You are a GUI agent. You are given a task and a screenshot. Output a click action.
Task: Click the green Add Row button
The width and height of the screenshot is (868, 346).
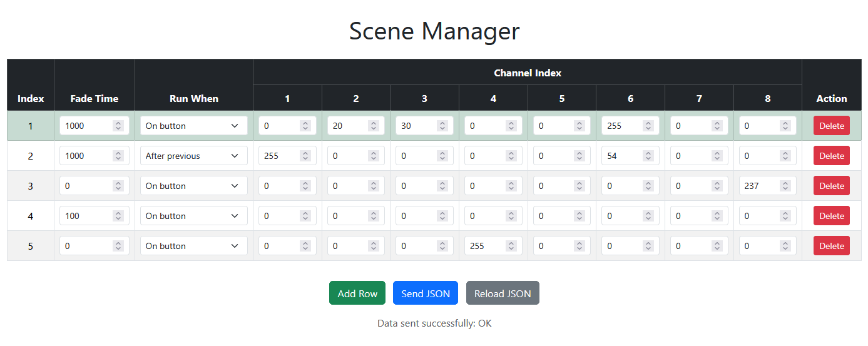[357, 293]
